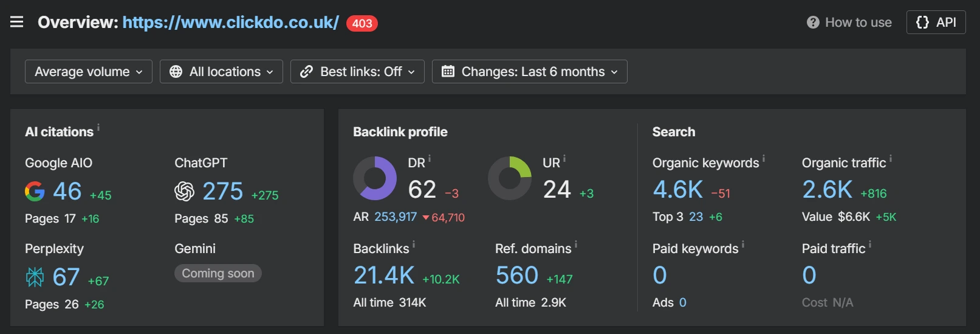
Task: Open Organic traffic value 2.6K
Action: click(x=828, y=190)
